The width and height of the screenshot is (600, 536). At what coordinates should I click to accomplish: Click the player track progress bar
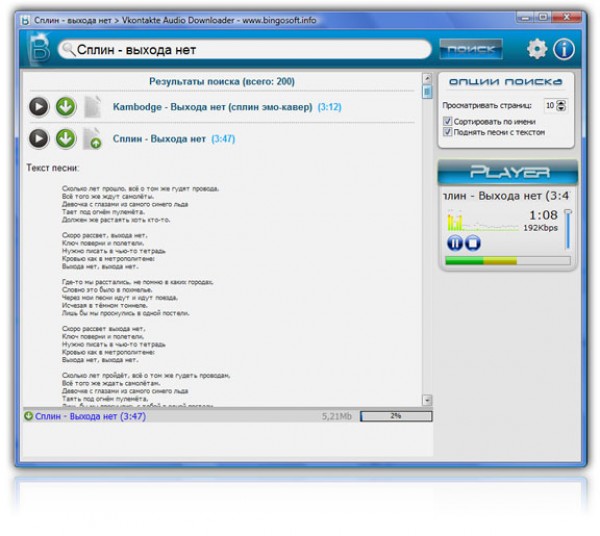[x=508, y=261]
